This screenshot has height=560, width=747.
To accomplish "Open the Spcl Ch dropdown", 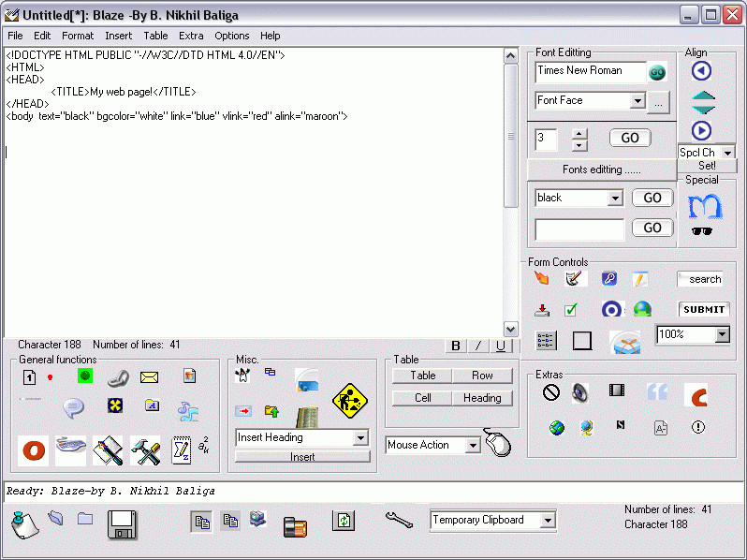I will click(727, 153).
